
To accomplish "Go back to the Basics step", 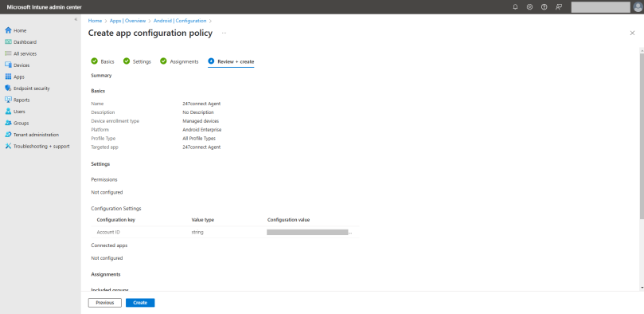I will point(103,61).
